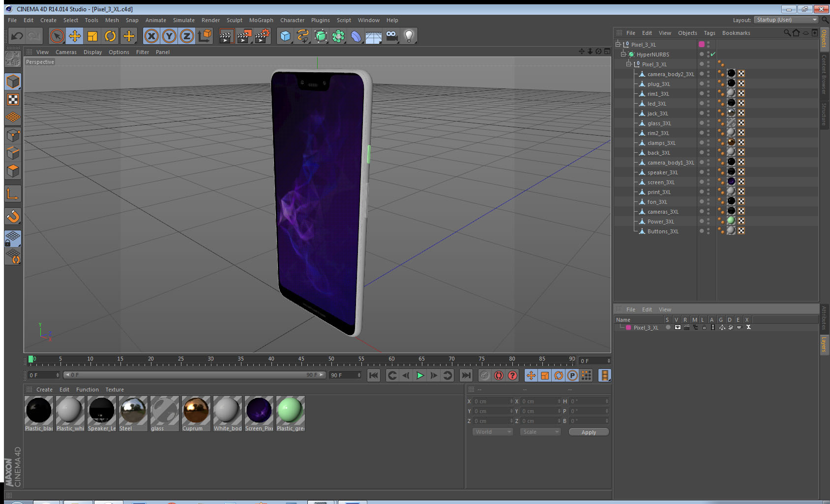
Task: Click the X position coordinate field
Action: (493, 401)
